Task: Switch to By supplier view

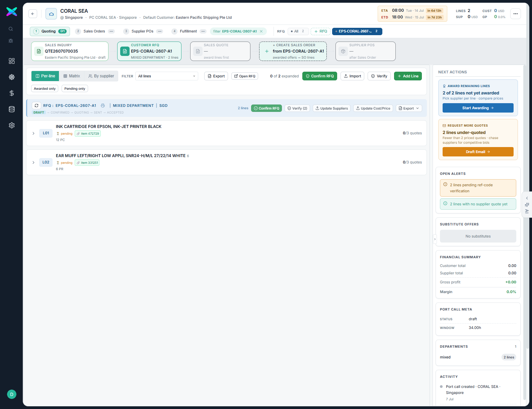Action: (x=101, y=76)
